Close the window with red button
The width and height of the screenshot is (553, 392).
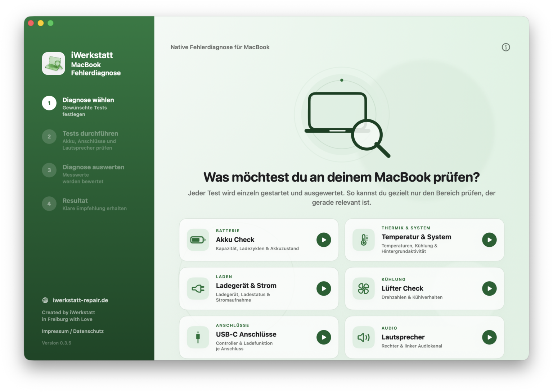[x=31, y=23]
